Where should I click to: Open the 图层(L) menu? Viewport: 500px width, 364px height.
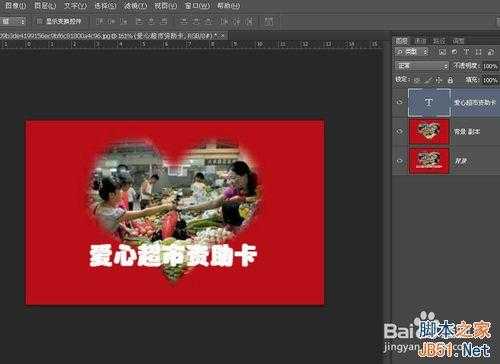point(45,6)
